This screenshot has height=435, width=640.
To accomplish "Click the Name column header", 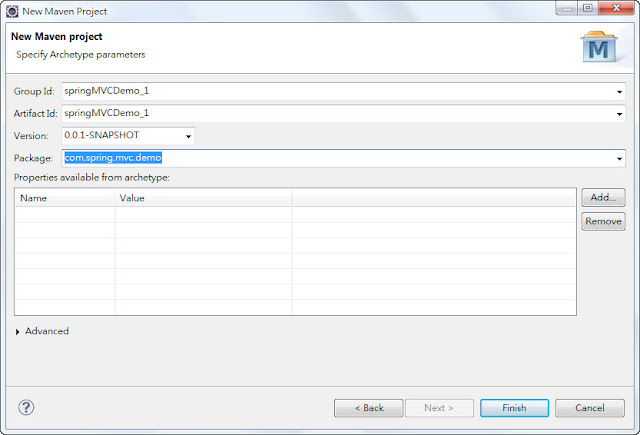I will click(x=65, y=198).
